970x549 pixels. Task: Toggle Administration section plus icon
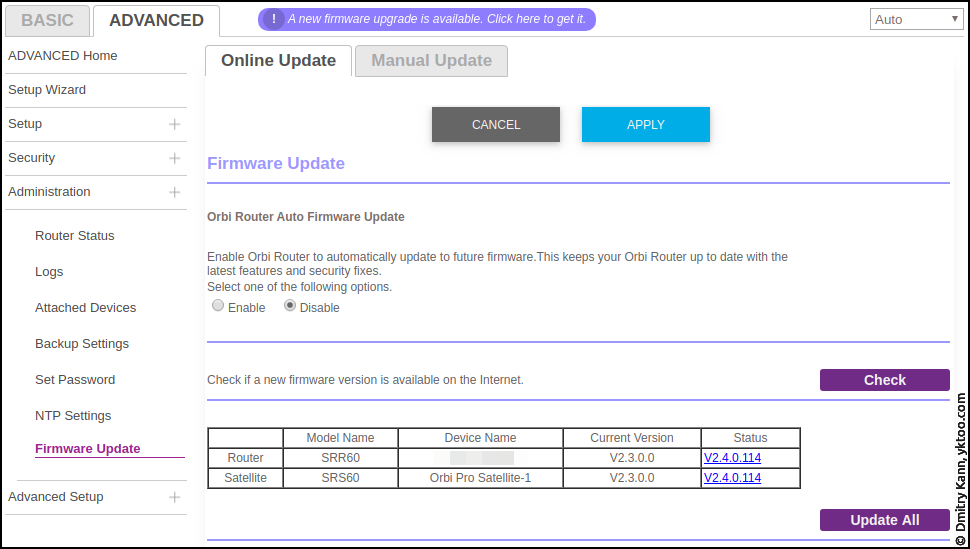[174, 192]
